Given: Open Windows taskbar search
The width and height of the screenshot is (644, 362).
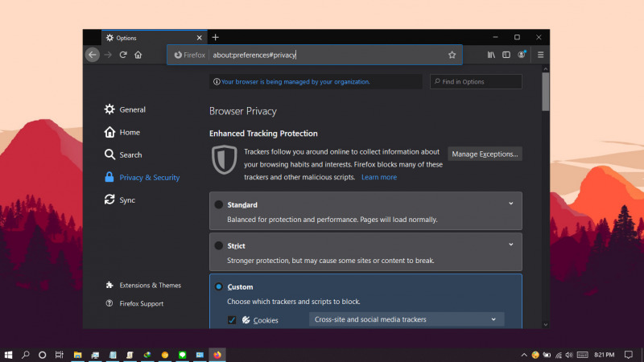Looking at the screenshot, I should (x=26, y=355).
